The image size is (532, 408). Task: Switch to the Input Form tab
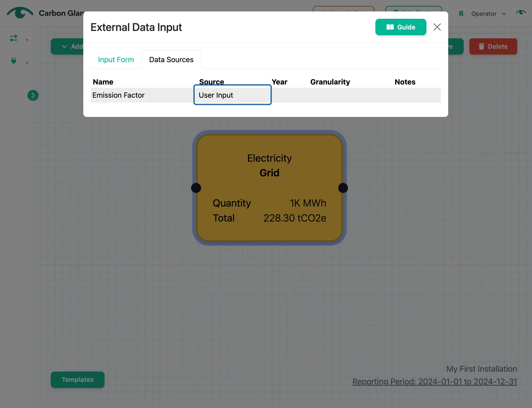pos(116,60)
